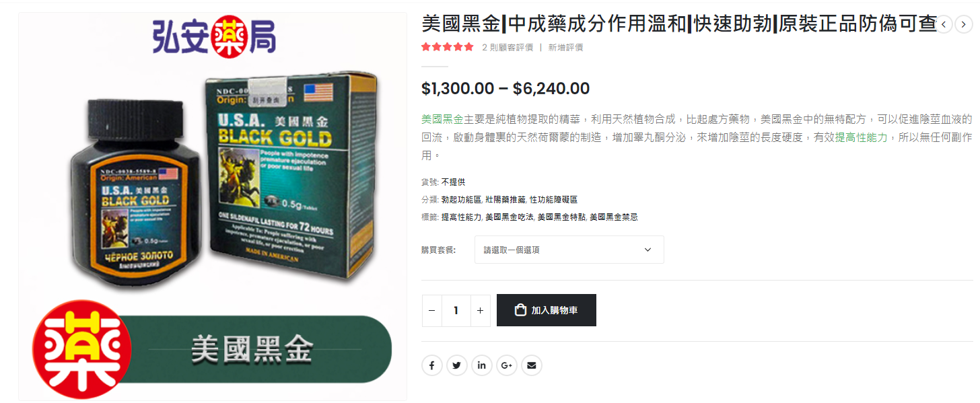Screen dimensions: 980x403
Task: Open 勃起功能區 category link
Action: 461,200
